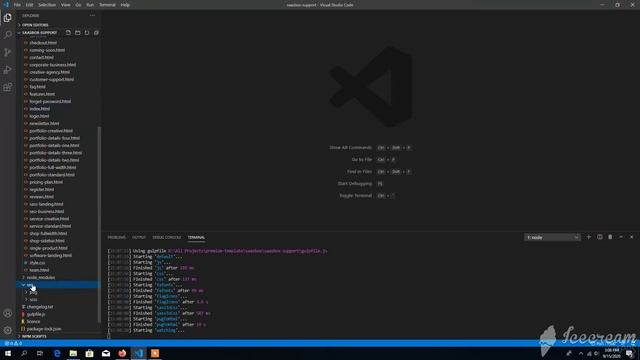Viewport: 640px width, 360px height.
Task: Open the Run menu
Action: (90, 5)
